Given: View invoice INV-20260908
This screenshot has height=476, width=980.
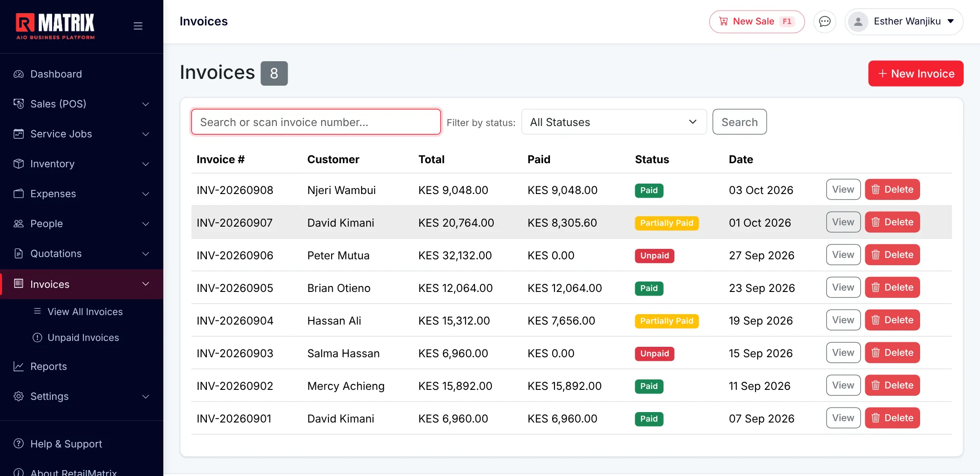Looking at the screenshot, I should point(843,189).
